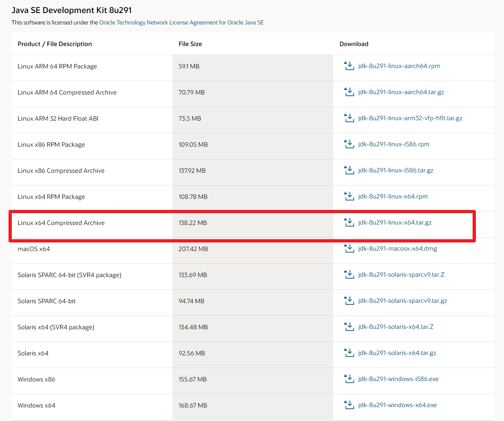
Task: Open Oracle Technology Network License Agreement link
Action: [181, 22]
